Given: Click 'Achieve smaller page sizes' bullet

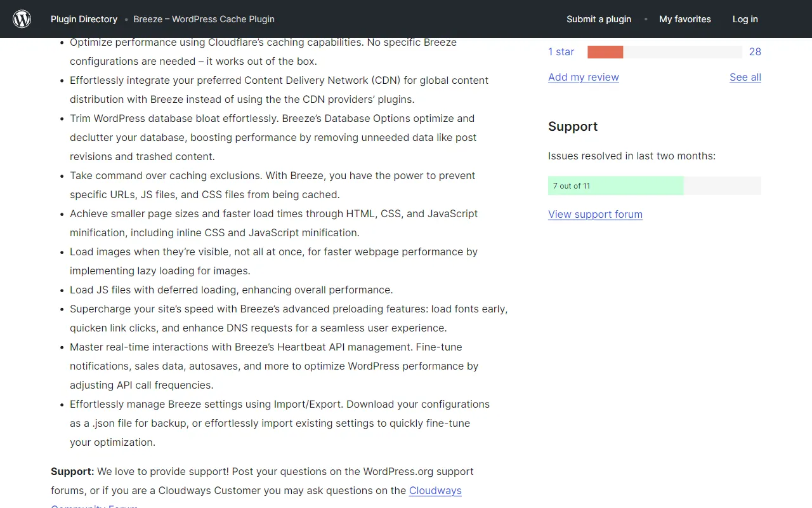Looking at the screenshot, I should [x=274, y=224].
